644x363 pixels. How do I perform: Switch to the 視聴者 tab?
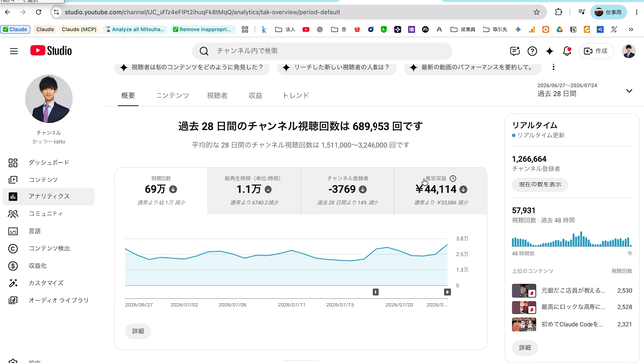pyautogui.click(x=217, y=96)
